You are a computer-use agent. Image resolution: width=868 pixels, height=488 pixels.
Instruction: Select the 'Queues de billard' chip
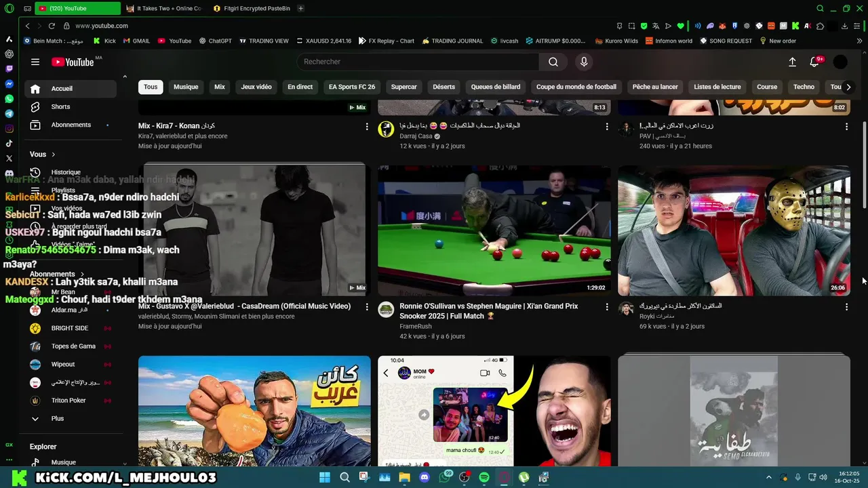(496, 87)
